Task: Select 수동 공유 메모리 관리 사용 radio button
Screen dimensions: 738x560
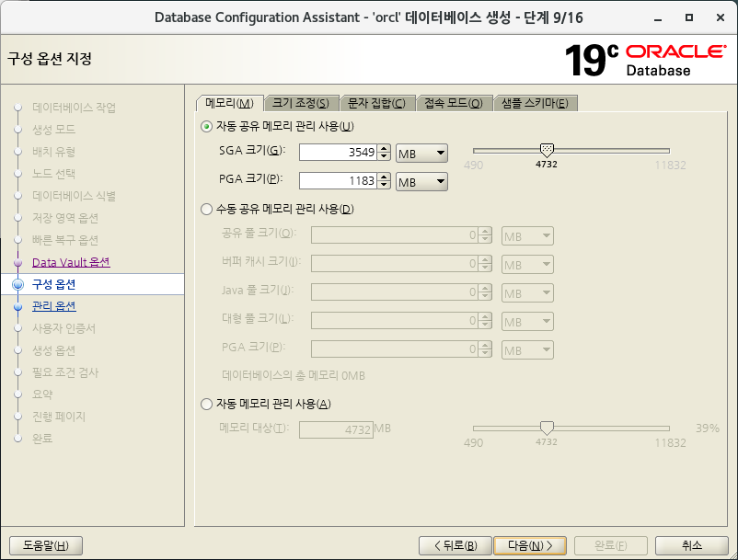Action: (206, 210)
